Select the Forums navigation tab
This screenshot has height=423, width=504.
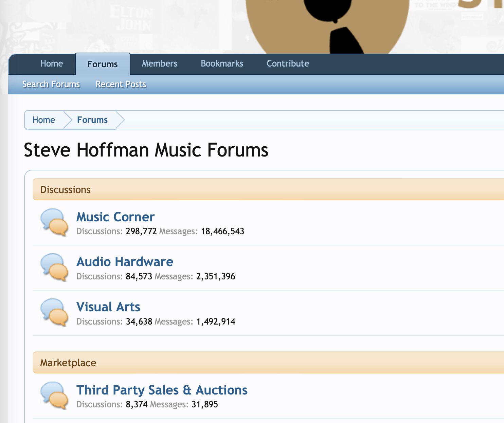click(103, 64)
